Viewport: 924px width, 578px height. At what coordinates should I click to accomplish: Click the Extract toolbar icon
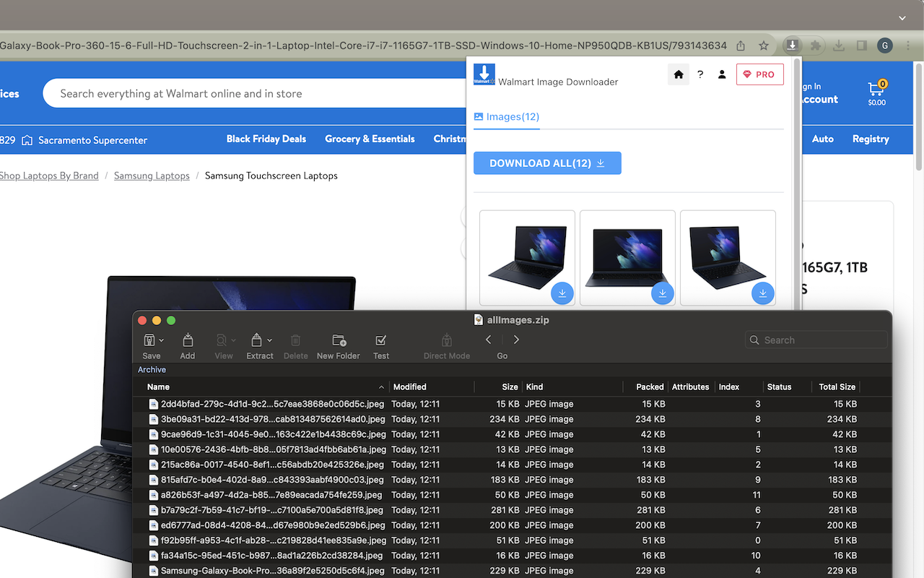point(256,340)
